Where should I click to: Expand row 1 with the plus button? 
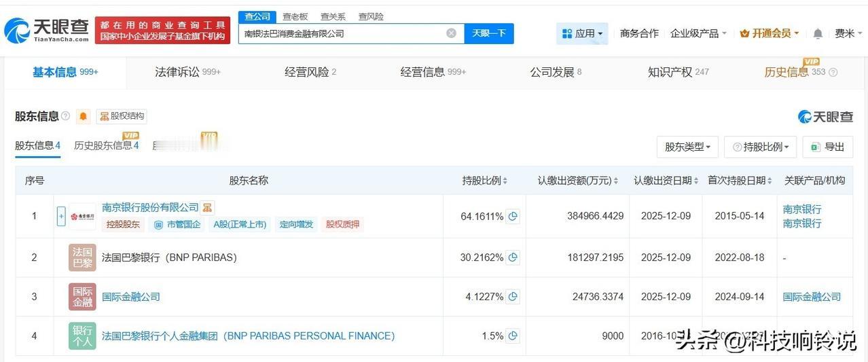pyautogui.click(x=61, y=216)
